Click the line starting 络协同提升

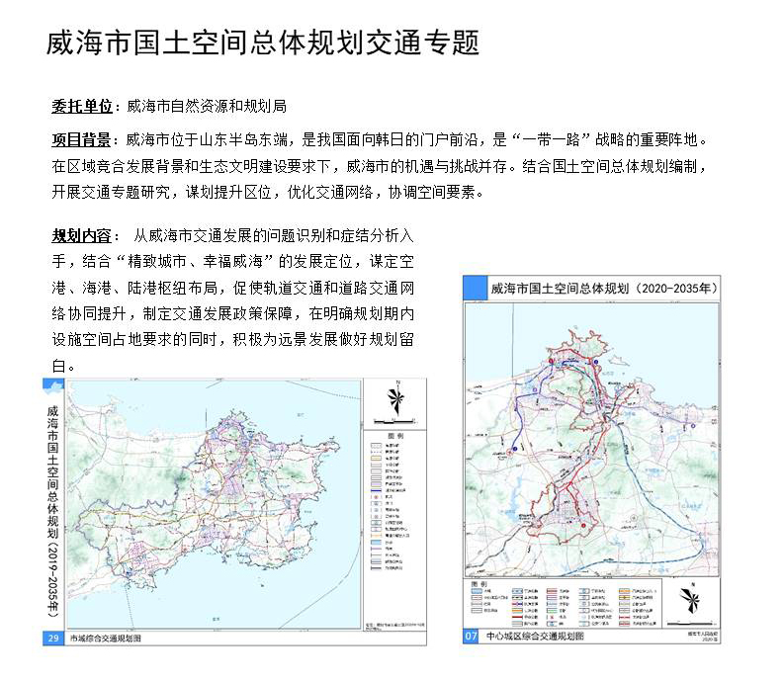(233, 313)
